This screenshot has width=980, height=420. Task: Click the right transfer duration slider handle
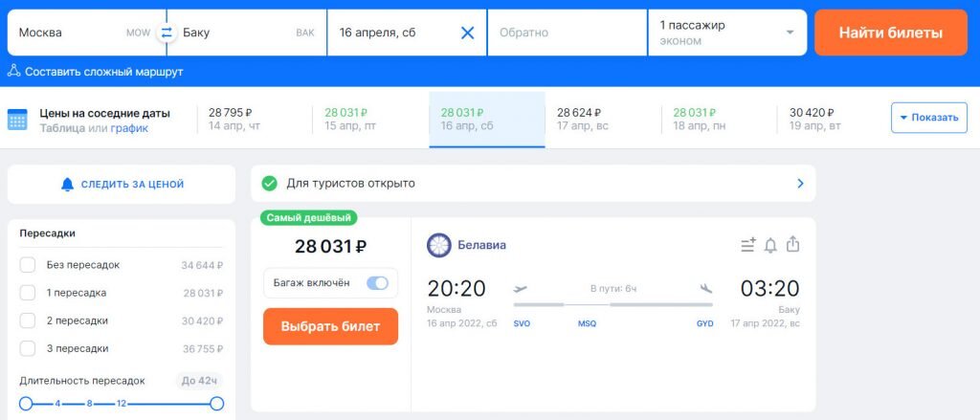coord(217,403)
